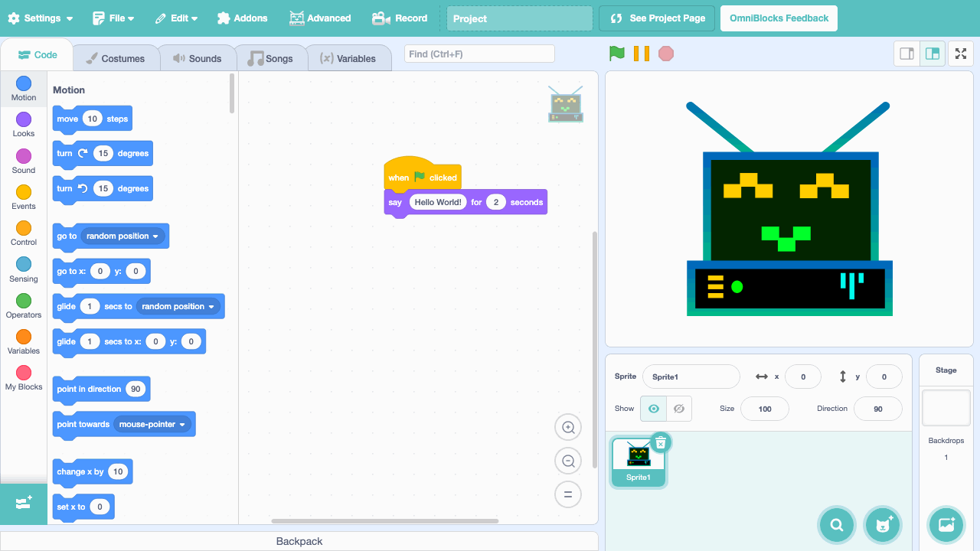Click the sprite Direction field
Image resolution: width=980 pixels, height=551 pixels.
click(878, 409)
